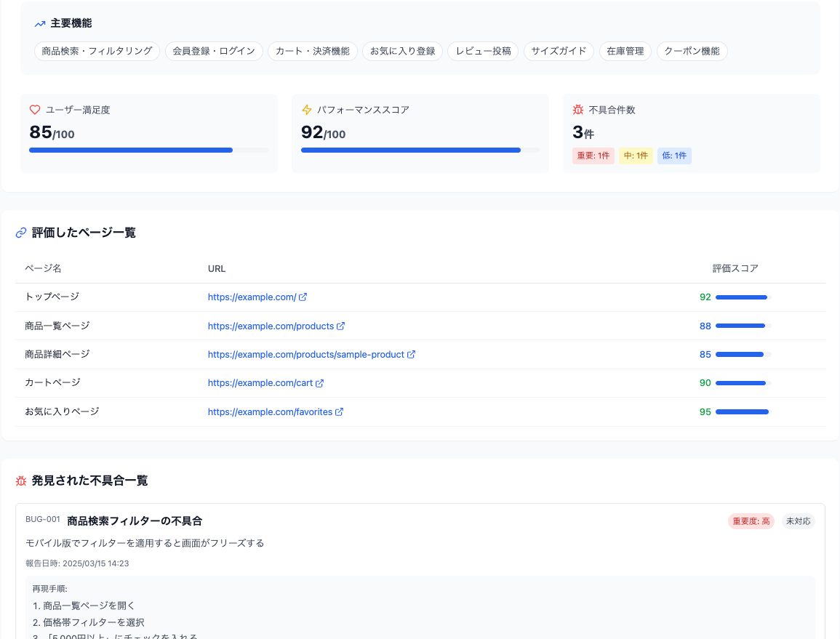Open the https://example.com/favorites link
Image resolution: width=840 pixels, height=639 pixels.
click(x=270, y=412)
